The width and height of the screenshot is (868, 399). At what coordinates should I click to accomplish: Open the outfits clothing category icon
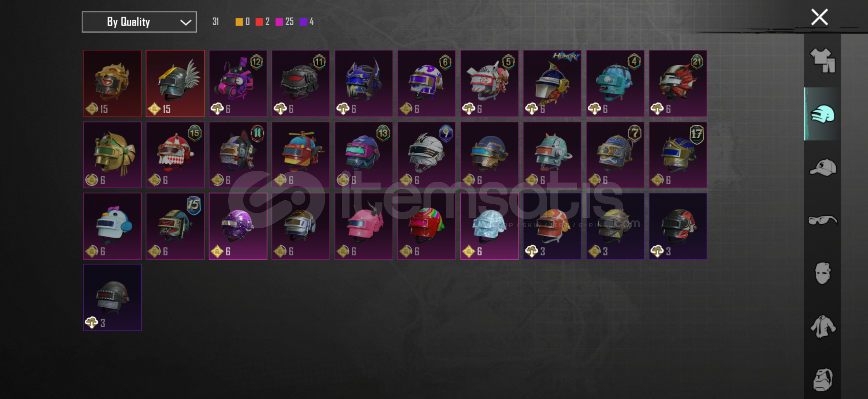click(x=823, y=61)
